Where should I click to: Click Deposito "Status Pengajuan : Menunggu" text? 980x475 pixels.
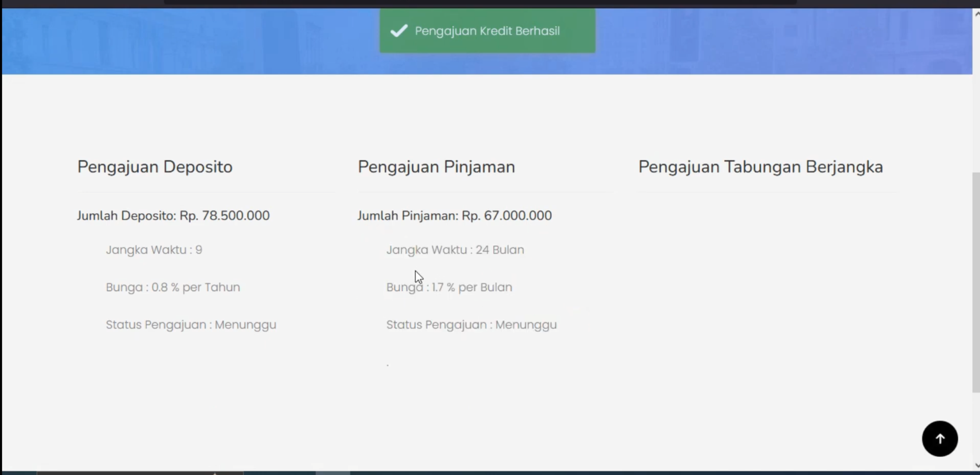191,325
